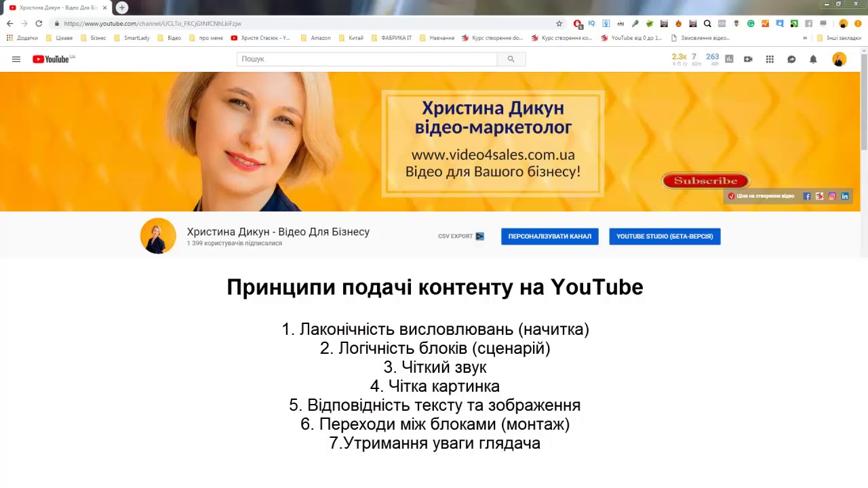This screenshot has height=488, width=868.
Task: Open the vidIQ bar chart stats icon
Action: pyautogui.click(x=729, y=59)
